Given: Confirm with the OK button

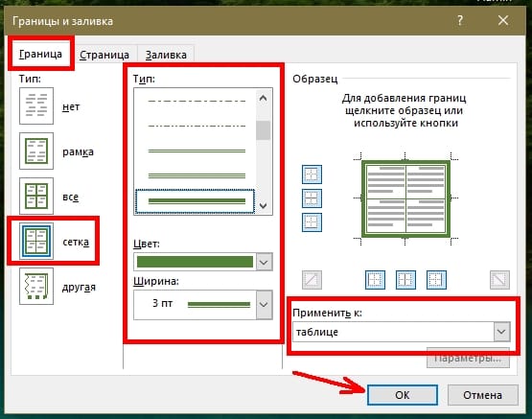Looking at the screenshot, I should 403,395.
